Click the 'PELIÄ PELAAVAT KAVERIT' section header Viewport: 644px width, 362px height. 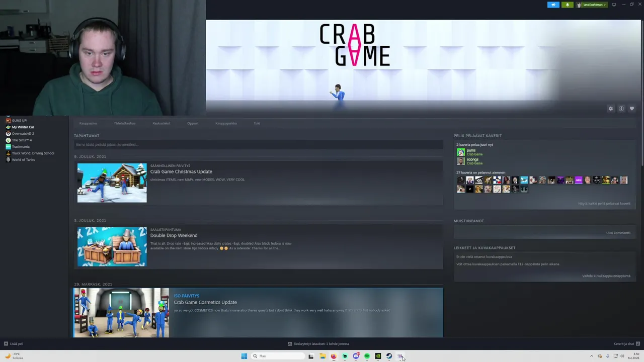click(477, 136)
